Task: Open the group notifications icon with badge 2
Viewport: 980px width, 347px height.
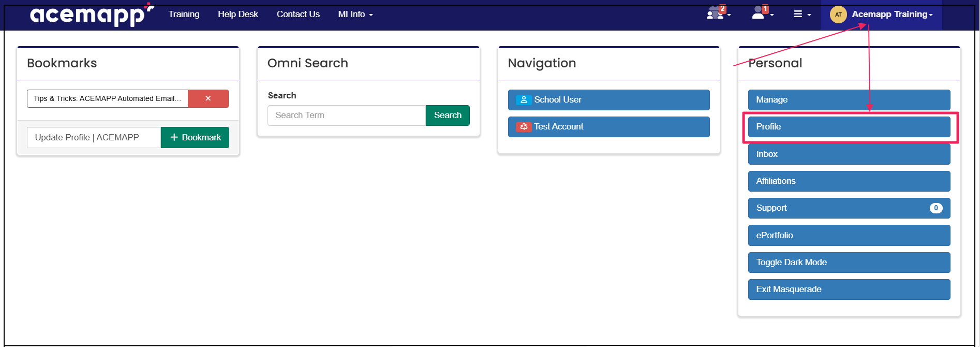Action: click(718, 13)
